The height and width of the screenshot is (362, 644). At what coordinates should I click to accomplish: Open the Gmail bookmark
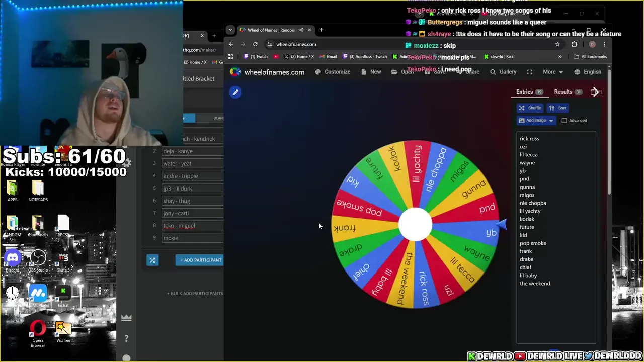(328, 57)
